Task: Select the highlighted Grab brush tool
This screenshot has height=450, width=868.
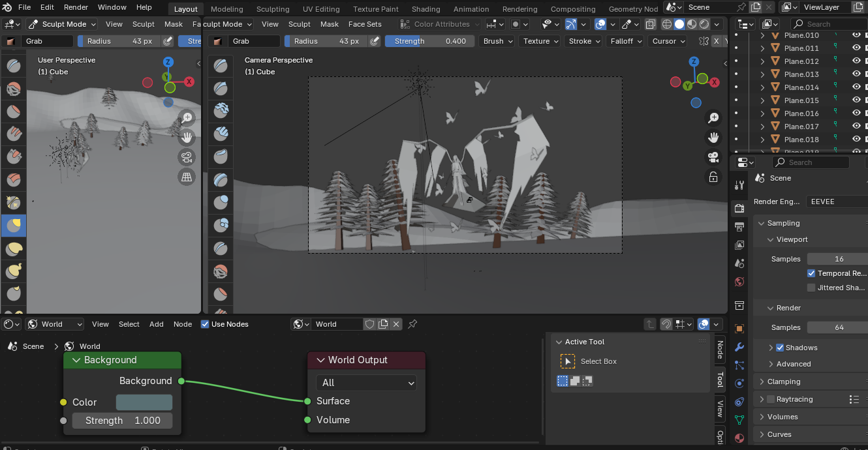Action: coord(14,226)
